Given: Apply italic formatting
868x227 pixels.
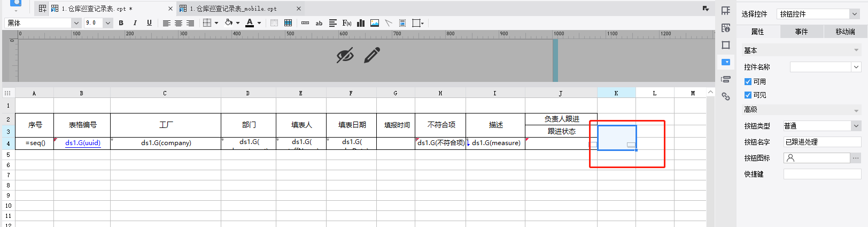Looking at the screenshot, I should pos(135,23).
